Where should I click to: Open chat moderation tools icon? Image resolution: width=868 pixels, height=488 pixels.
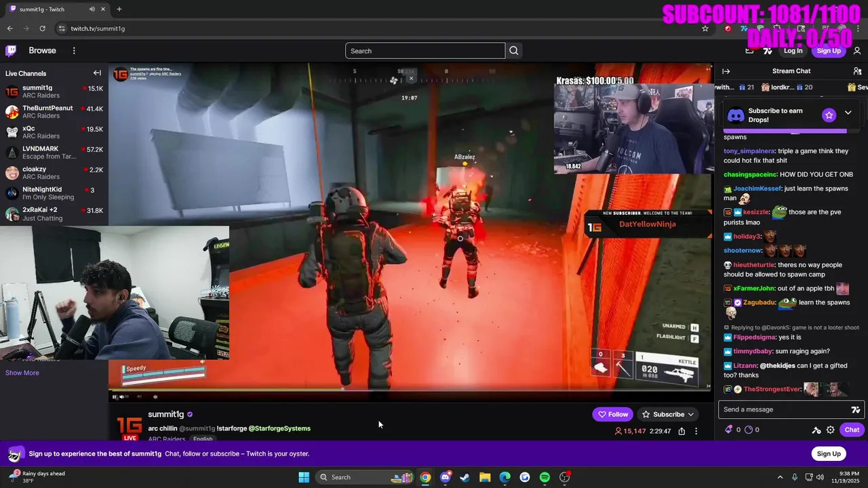816,430
